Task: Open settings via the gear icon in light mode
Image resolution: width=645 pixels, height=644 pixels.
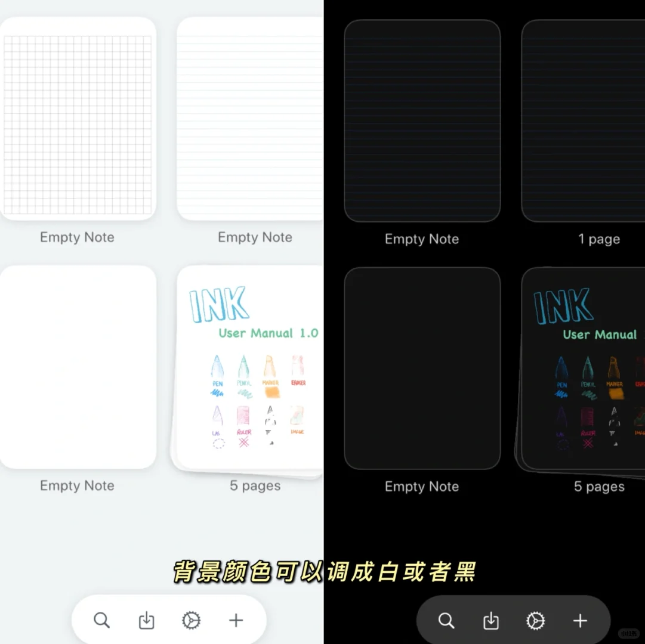Action: pyautogui.click(x=191, y=620)
